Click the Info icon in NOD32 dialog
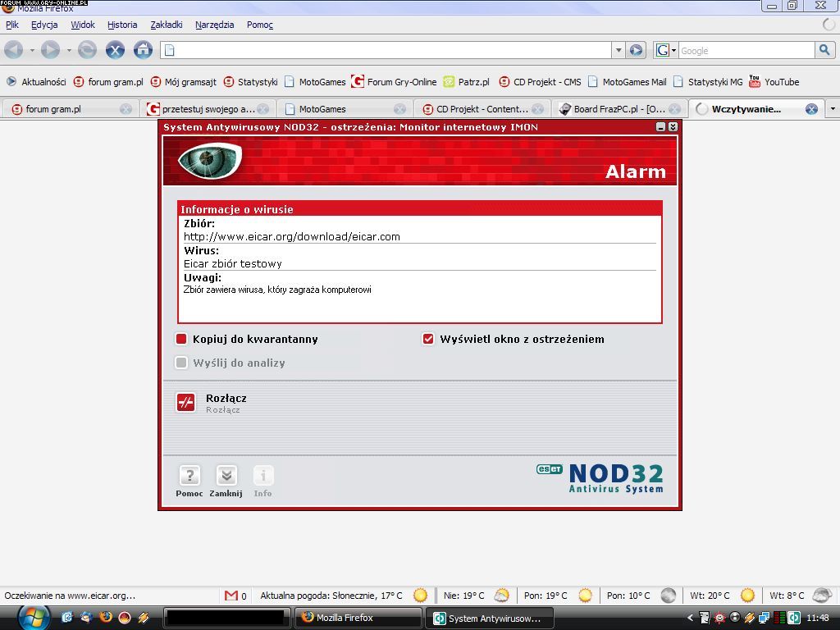The image size is (840, 630). 262,475
